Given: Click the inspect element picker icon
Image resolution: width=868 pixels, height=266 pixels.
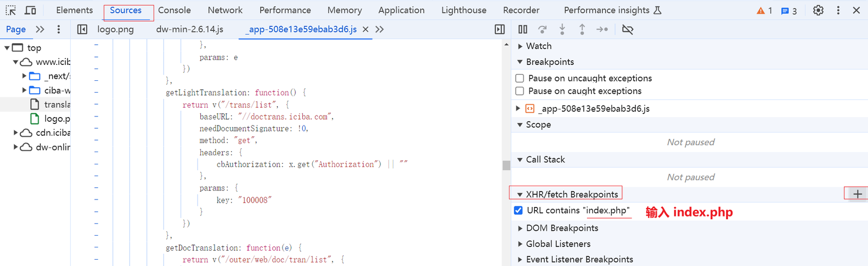Looking at the screenshot, I should coord(11,10).
